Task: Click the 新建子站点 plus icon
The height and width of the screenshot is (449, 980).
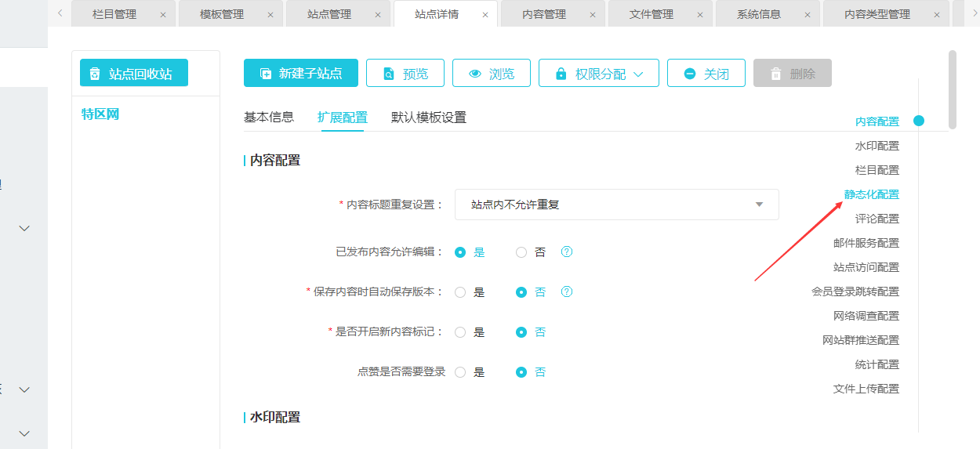Action: pyautogui.click(x=266, y=74)
